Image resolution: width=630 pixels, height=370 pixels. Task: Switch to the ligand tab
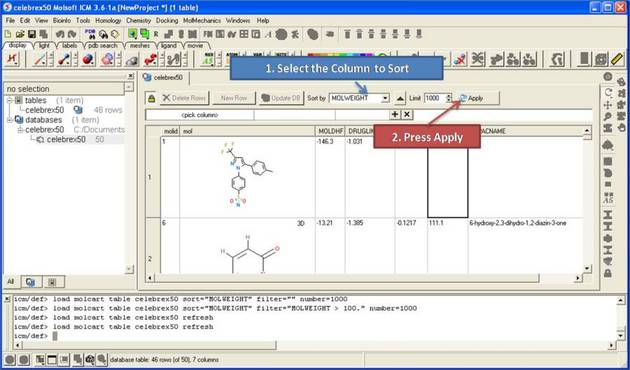[x=169, y=46]
